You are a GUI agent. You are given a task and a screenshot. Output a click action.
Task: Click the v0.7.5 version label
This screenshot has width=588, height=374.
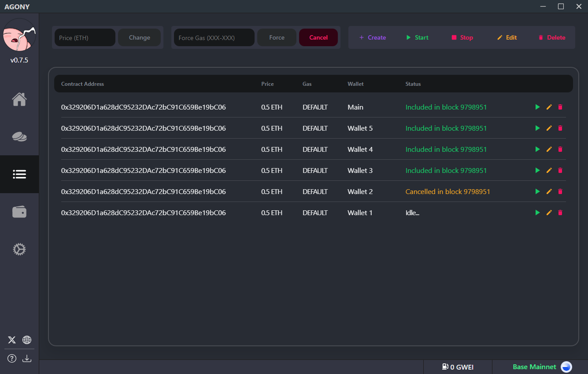(19, 60)
